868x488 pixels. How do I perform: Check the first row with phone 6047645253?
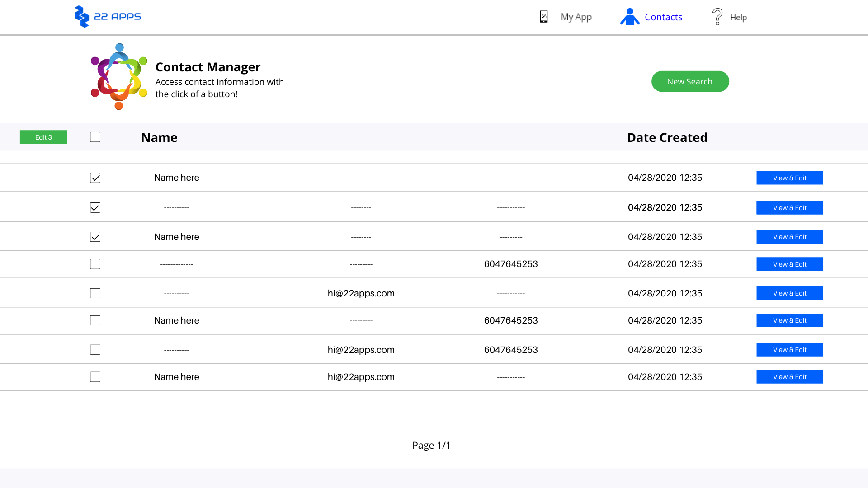coord(95,264)
